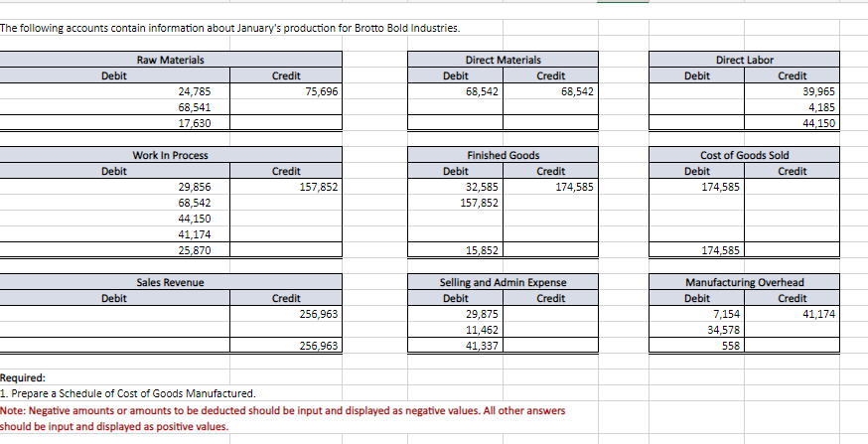868x444 pixels.
Task: Click "1. Prepare a Schedule of Cost of Goods Manufactured."
Action: [x=128, y=394]
